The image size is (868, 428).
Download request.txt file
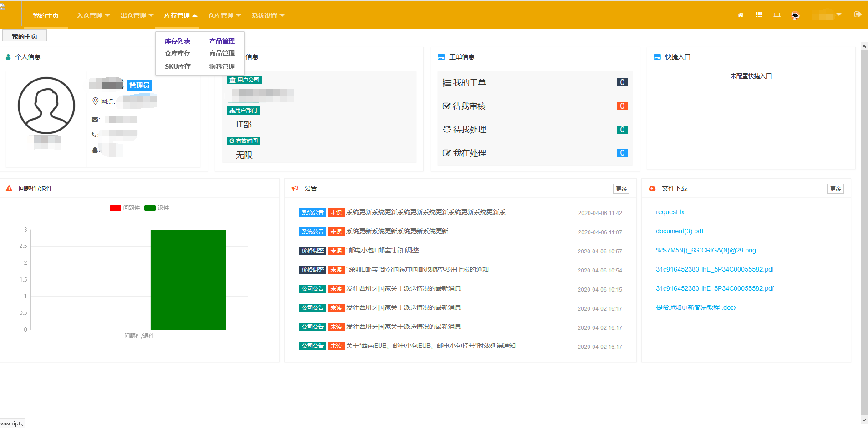tap(671, 212)
